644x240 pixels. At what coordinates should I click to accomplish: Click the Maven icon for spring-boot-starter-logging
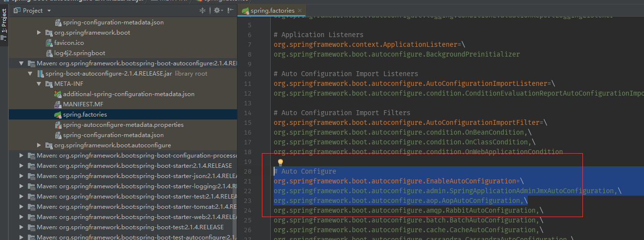32,186
